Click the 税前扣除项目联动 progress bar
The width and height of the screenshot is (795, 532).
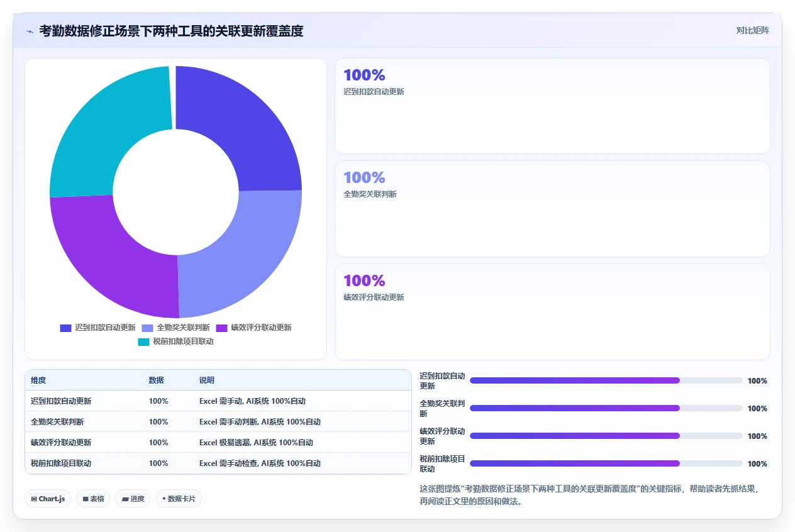(606, 463)
